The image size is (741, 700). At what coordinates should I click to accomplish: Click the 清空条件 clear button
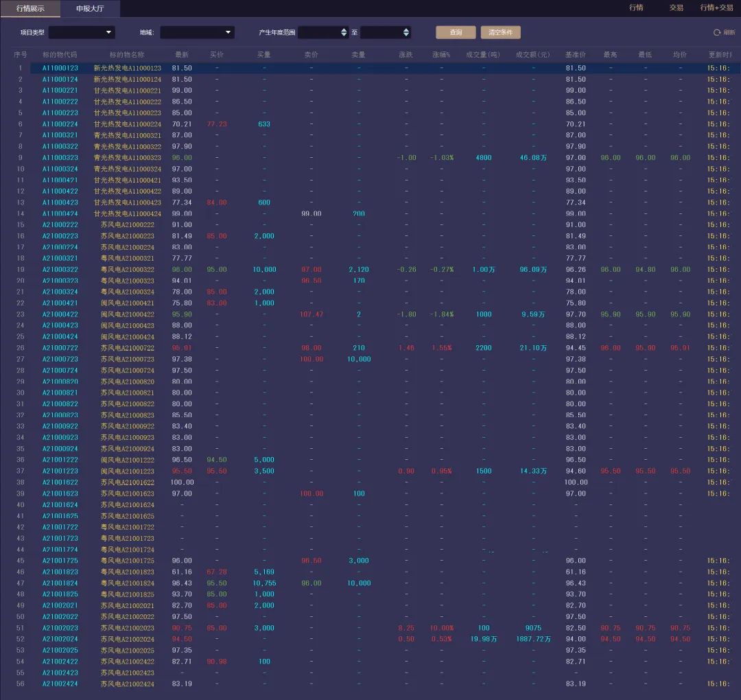500,32
